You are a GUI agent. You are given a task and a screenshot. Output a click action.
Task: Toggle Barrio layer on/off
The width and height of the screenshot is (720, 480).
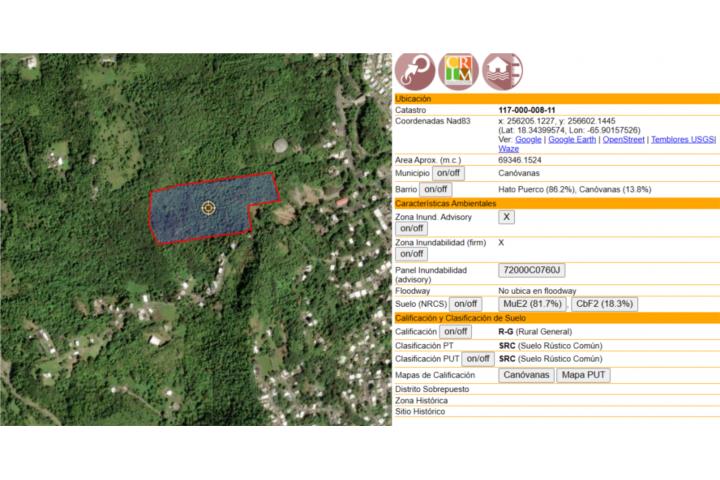click(435, 189)
